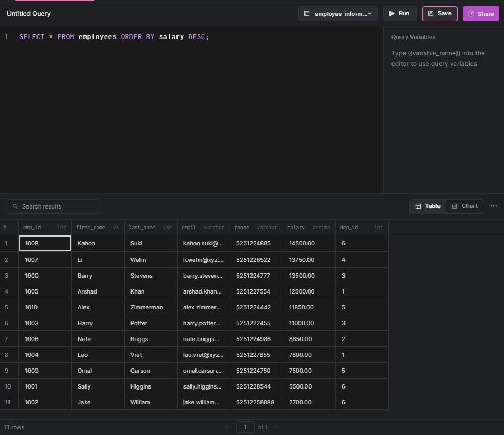This screenshot has width=504, height=435.
Task: Click the external-link icon on Share
Action: pyautogui.click(x=471, y=14)
